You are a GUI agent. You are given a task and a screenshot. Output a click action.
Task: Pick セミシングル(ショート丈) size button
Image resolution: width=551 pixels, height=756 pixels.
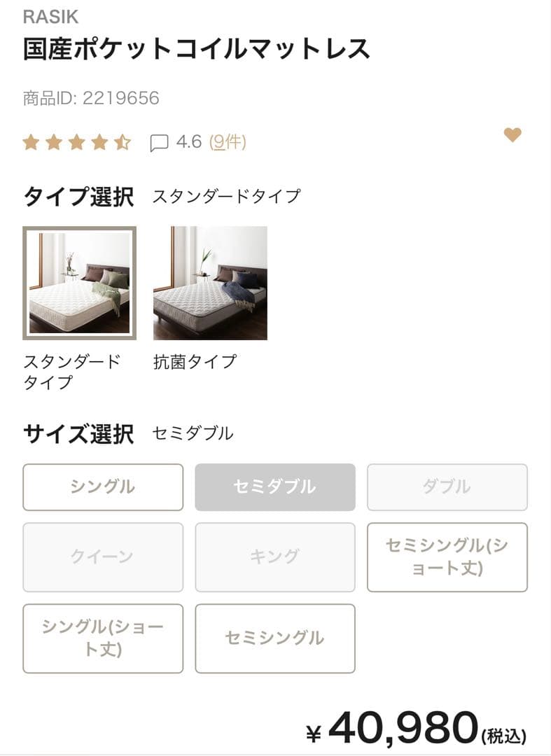(x=447, y=557)
